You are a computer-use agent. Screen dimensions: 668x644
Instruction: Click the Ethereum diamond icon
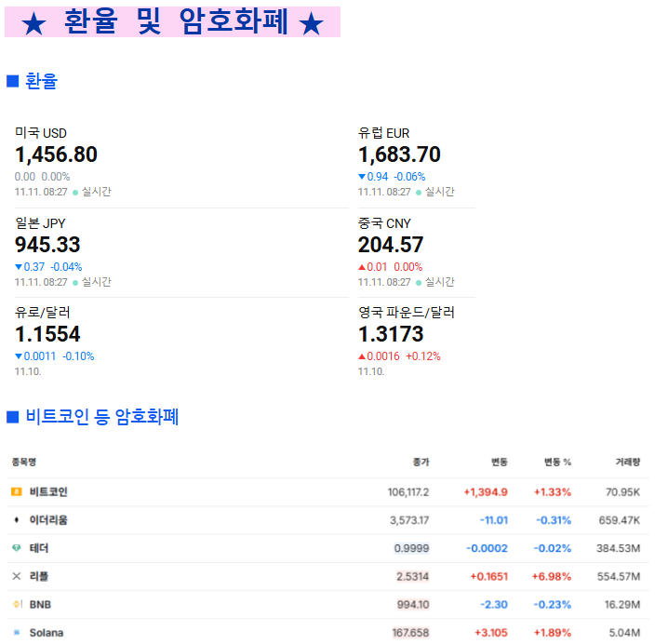[x=16, y=519]
